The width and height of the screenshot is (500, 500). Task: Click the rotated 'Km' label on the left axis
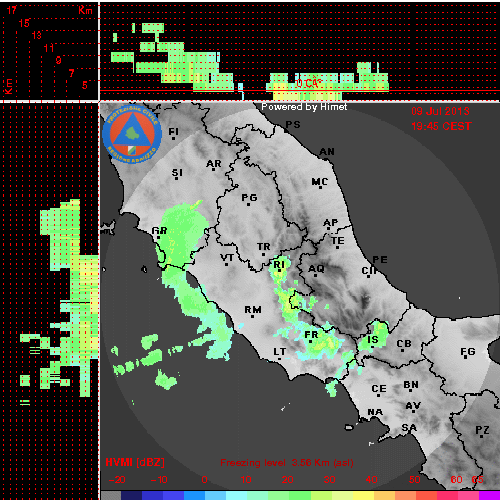(8, 87)
